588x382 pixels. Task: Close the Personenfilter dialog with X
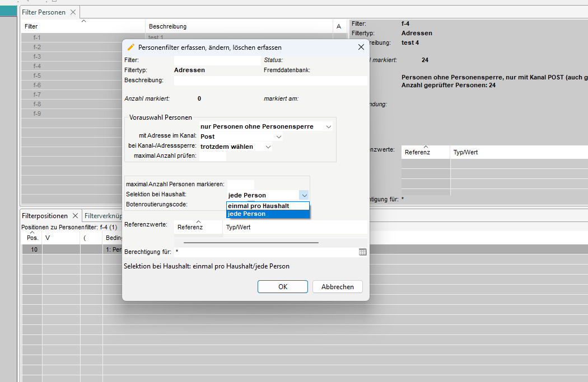[361, 48]
